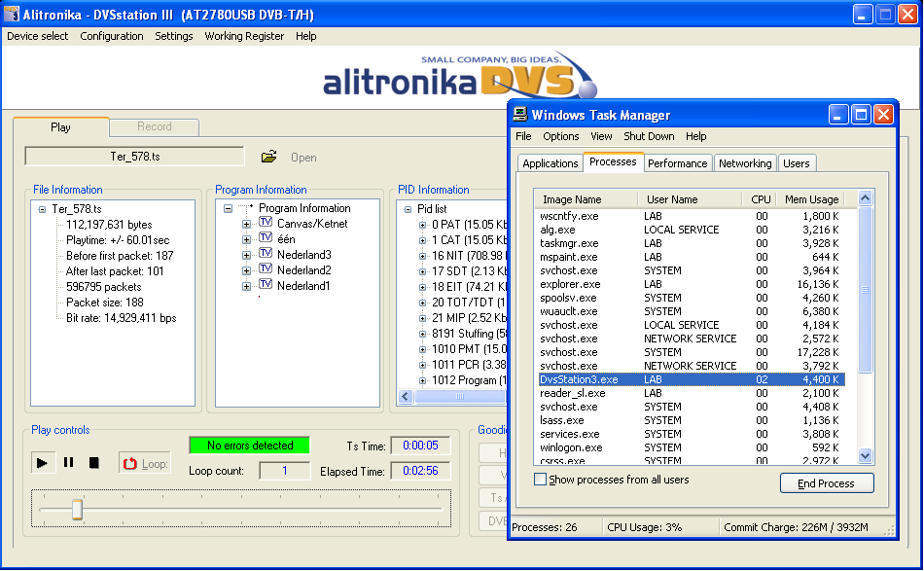
Task: Select the taskmgr.exe process row
Action: [x=692, y=243]
